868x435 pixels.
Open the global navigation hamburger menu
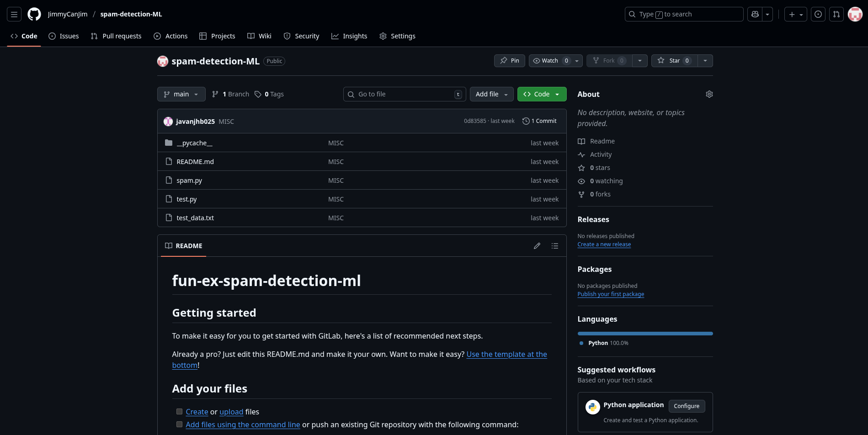(14, 14)
